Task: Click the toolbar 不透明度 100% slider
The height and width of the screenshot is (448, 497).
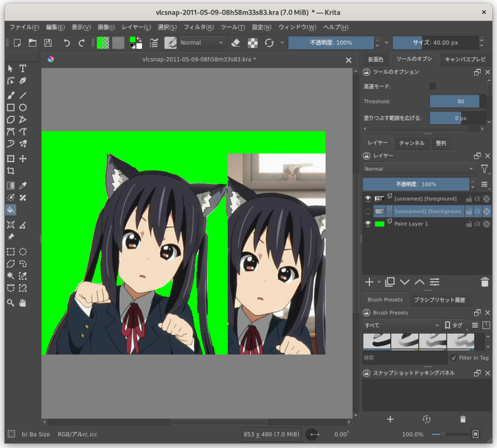Action: [x=331, y=43]
